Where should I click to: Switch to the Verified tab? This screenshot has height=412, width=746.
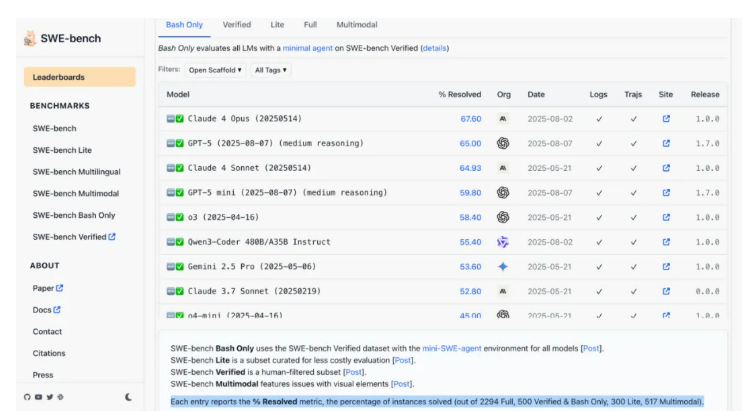(237, 25)
